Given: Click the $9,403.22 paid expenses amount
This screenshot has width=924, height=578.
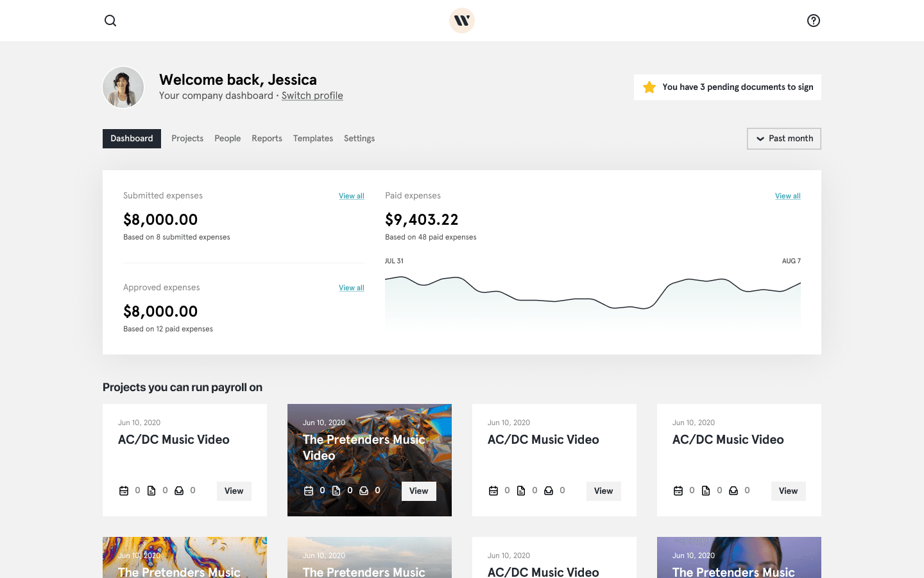Looking at the screenshot, I should [422, 220].
